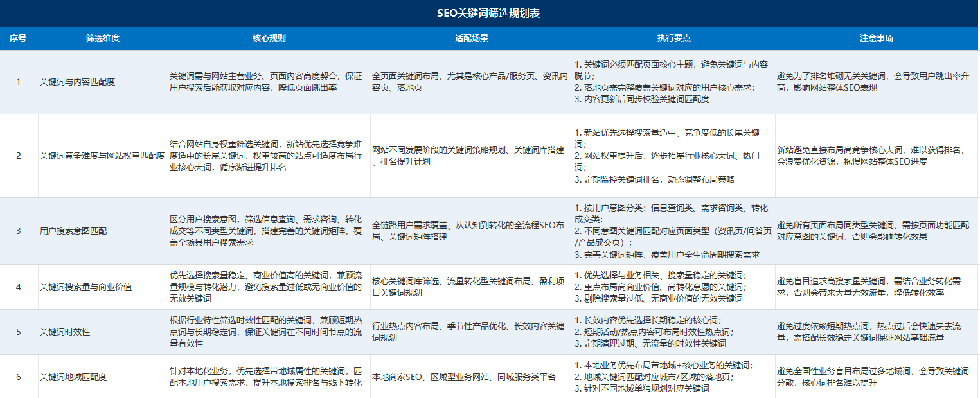Click core rule starting 关键词需与网站主营业务
The height and width of the screenshot is (398, 980).
coord(269,82)
